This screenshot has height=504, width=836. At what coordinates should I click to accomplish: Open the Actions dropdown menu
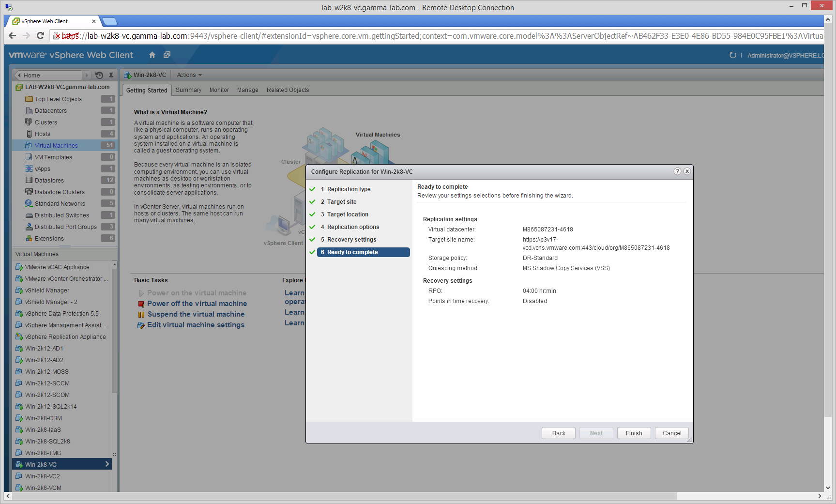[x=189, y=75]
